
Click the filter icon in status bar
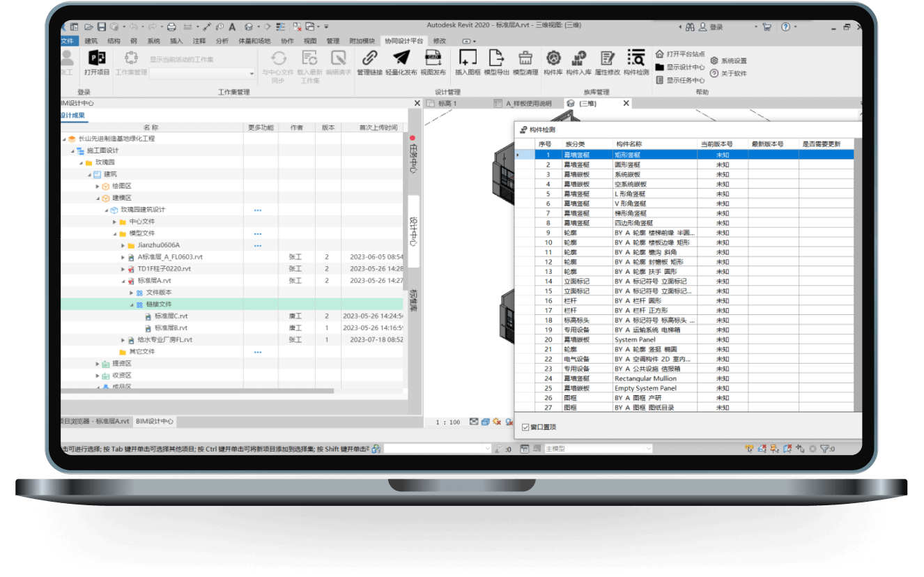pyautogui.click(x=824, y=449)
